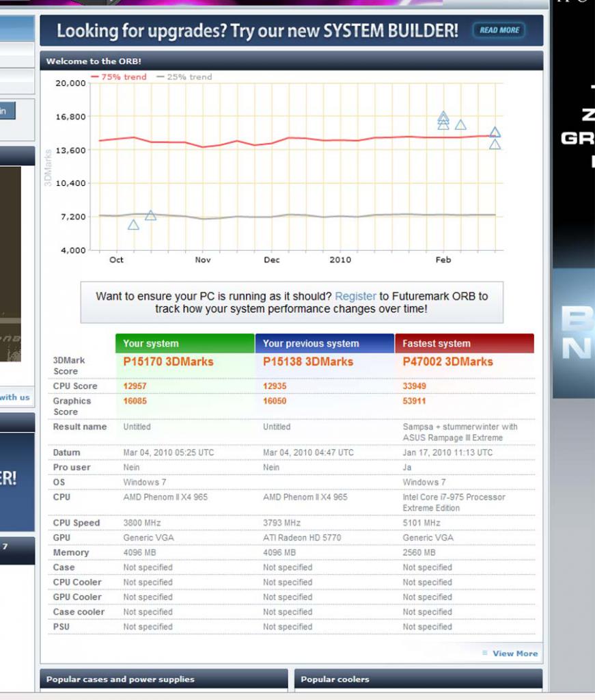Select the Your system column header

pos(185,343)
